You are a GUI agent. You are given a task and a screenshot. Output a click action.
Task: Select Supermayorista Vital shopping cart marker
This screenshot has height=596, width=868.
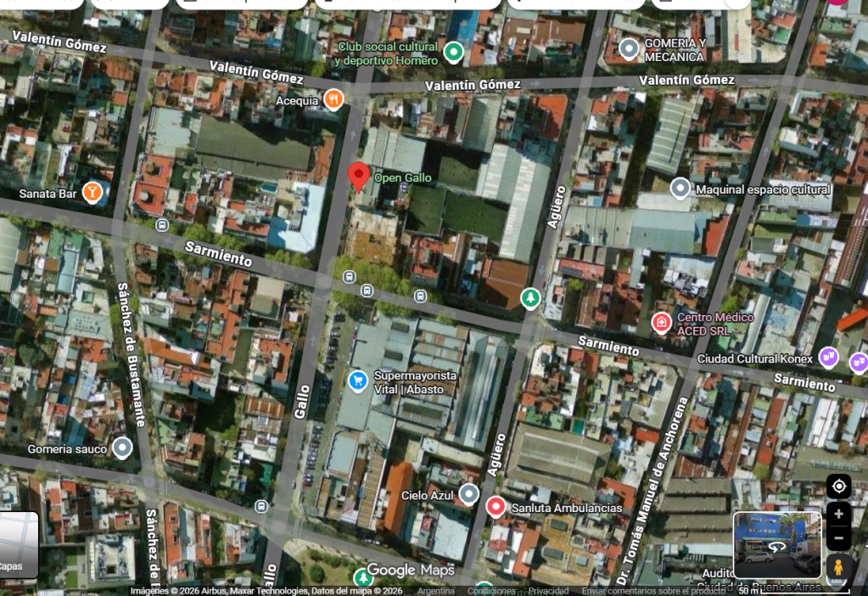(357, 381)
